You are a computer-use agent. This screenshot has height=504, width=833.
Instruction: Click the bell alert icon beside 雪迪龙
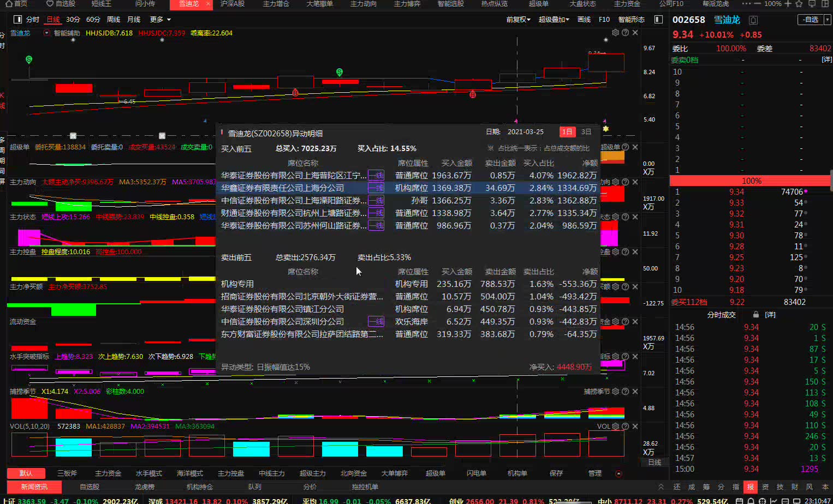click(x=753, y=20)
